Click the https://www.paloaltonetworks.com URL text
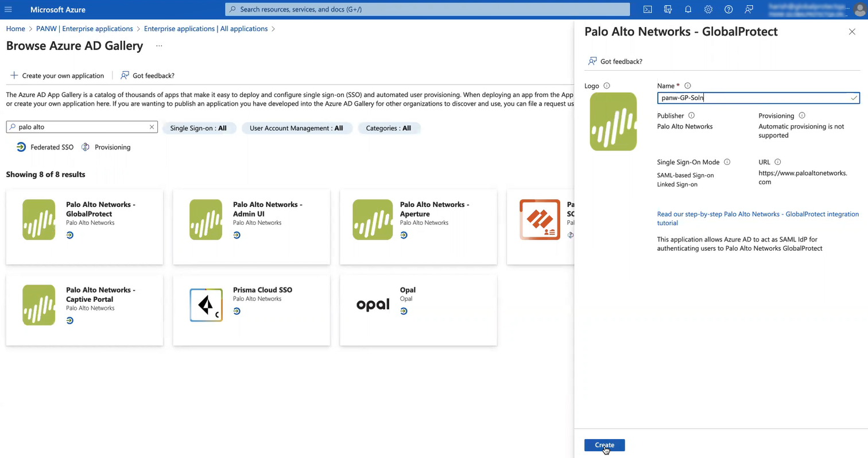 (x=803, y=178)
